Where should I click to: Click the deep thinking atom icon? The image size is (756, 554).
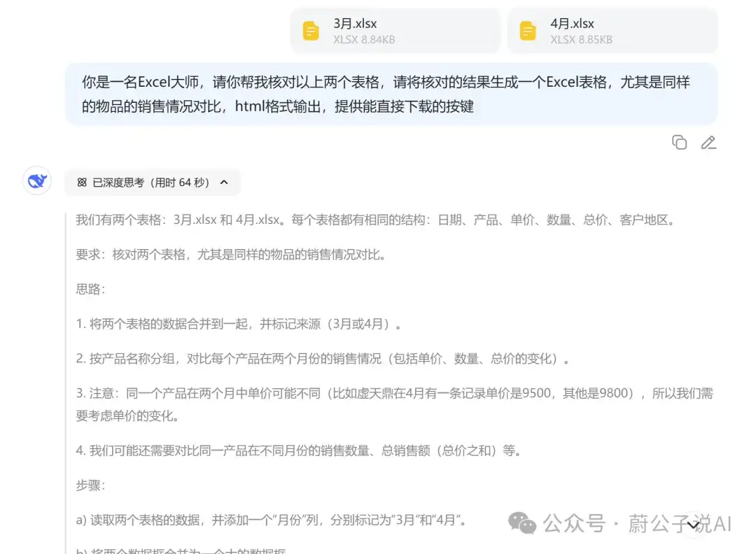pyautogui.click(x=82, y=183)
